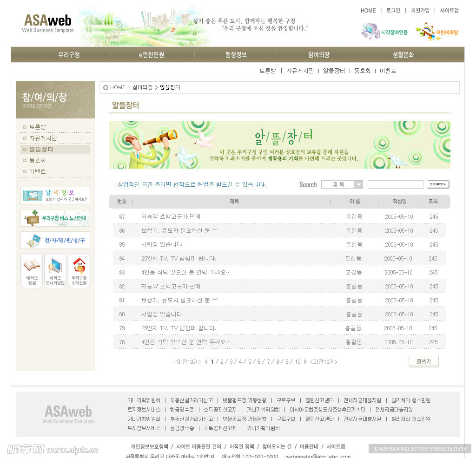Open the e편한민원 main menu
The width and height of the screenshot is (476, 458).
152,55
